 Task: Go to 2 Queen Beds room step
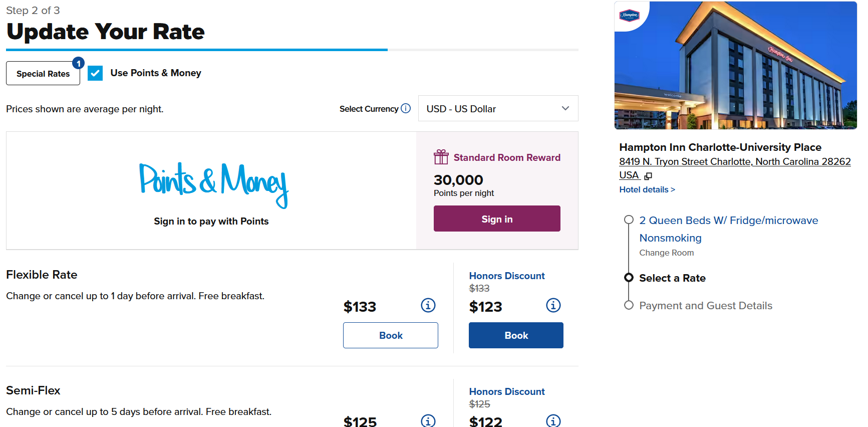pyautogui.click(x=728, y=221)
